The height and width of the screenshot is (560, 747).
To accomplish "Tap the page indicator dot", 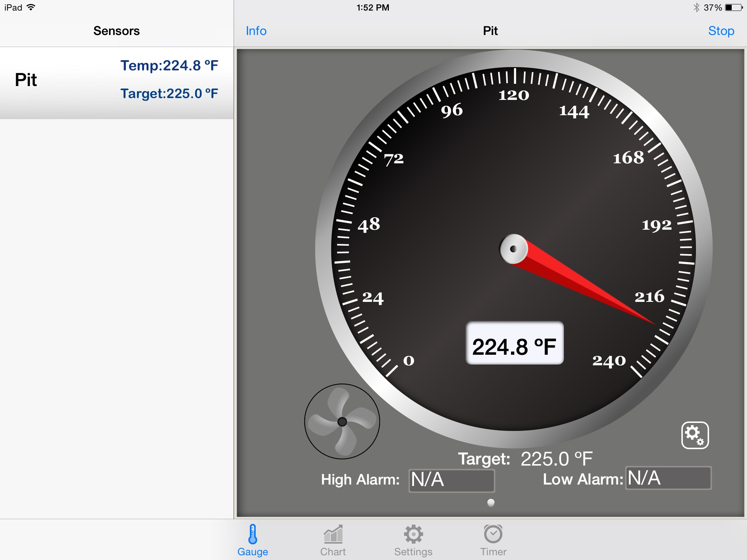I will click(x=491, y=503).
